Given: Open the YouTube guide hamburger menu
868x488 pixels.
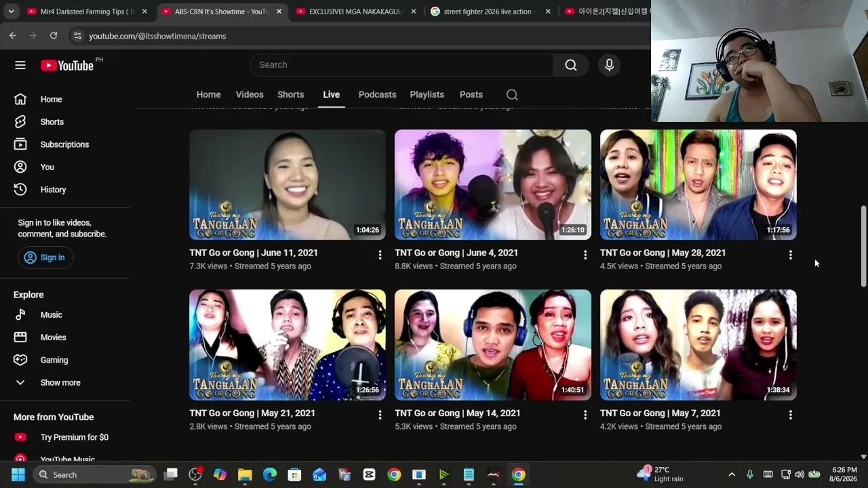Looking at the screenshot, I should click(x=20, y=65).
